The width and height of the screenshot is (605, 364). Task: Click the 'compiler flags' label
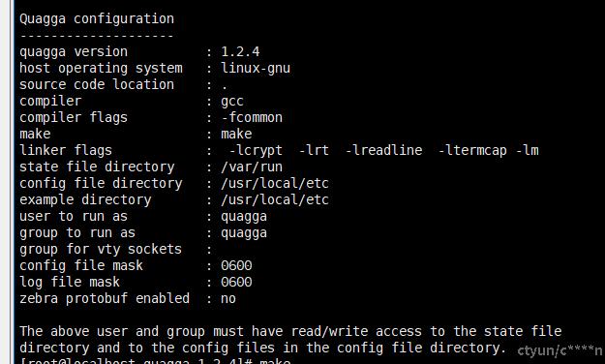[74, 117]
